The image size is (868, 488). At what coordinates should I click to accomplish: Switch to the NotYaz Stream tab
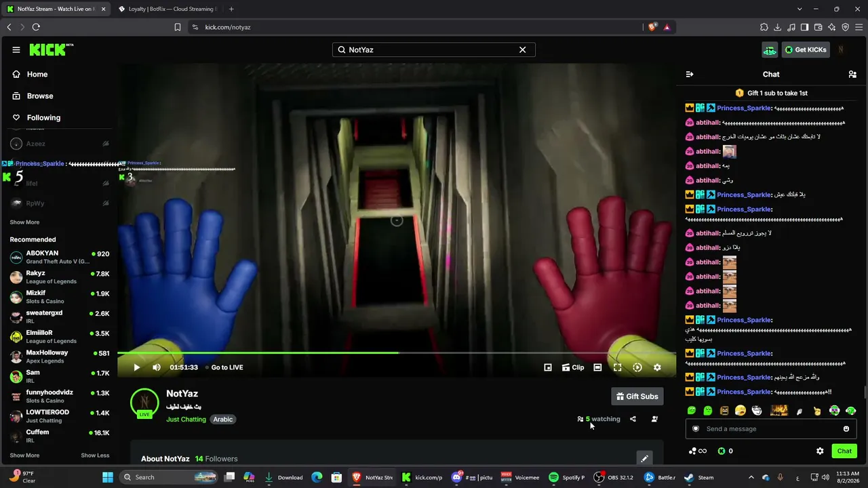(56, 9)
